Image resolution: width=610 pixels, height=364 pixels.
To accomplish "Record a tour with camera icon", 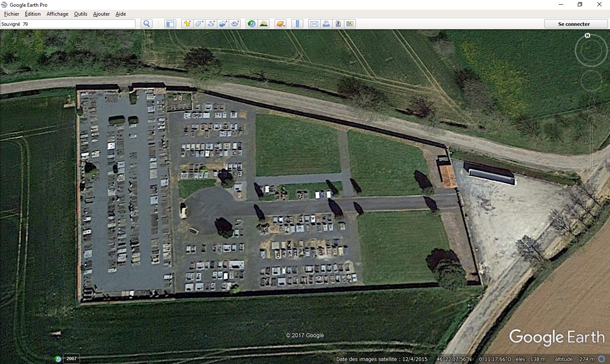I will (x=235, y=24).
